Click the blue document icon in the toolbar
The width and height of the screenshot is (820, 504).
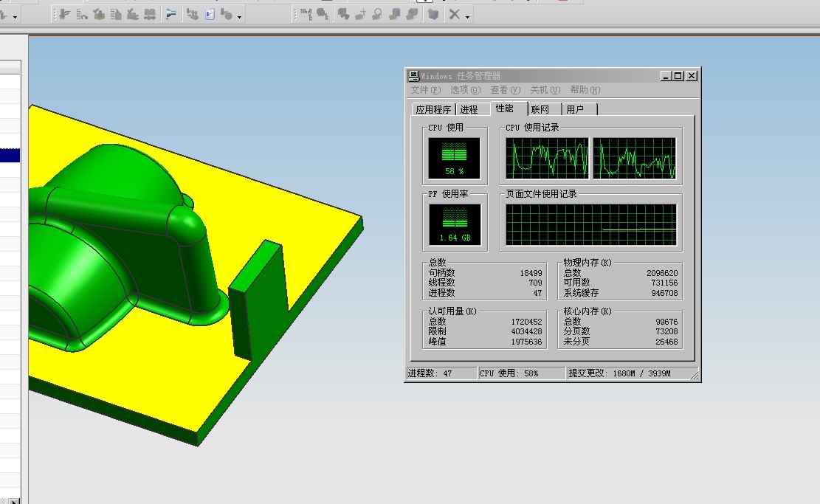point(210,15)
